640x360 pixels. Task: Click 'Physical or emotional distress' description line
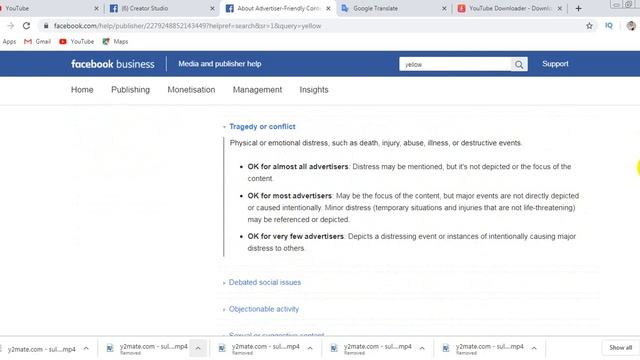point(376,143)
